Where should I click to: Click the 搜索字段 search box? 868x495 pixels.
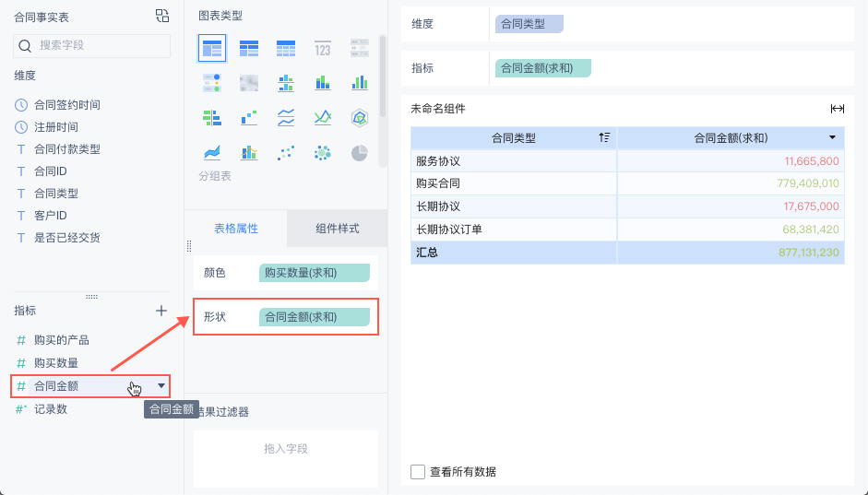click(x=92, y=45)
